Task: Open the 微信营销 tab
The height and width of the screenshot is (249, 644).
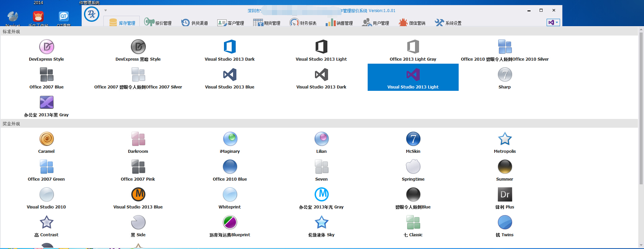Action: tap(412, 23)
